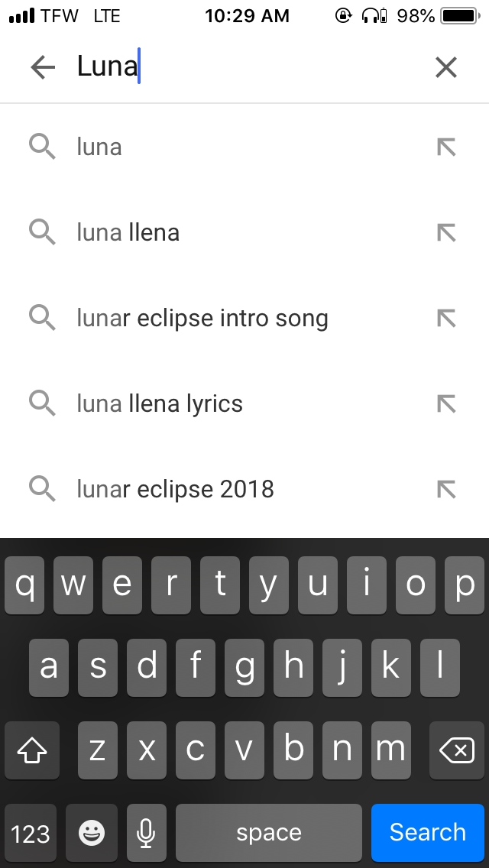
Task: Switch to the 123 numeric keyboard
Action: [x=31, y=833]
